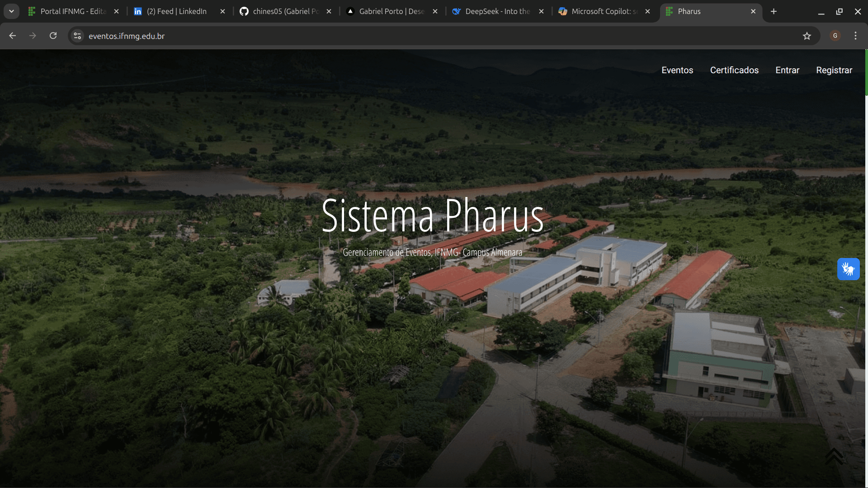Close the chines05 GitHub tab
868x488 pixels.
329,11
